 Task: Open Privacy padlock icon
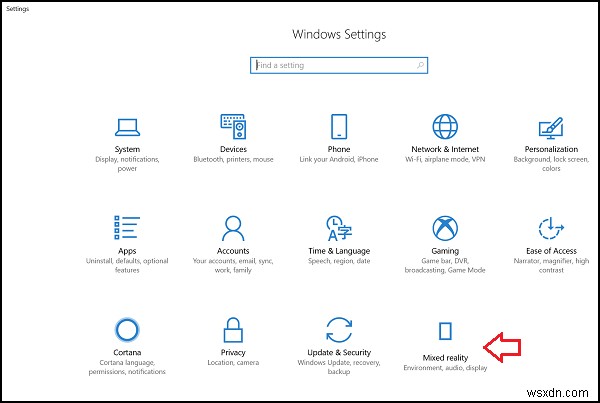coord(233,329)
